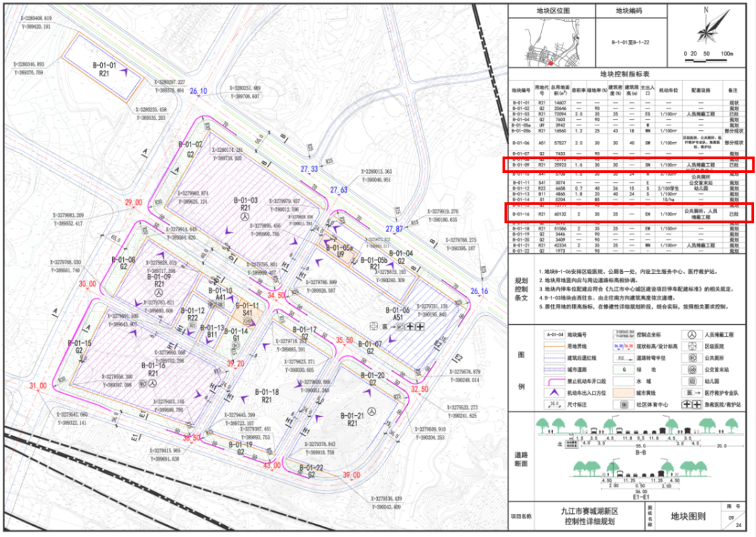This screenshot has width=756, height=537.
Task: Click the 医疗救护专业队 legend symbol
Action: click(x=693, y=393)
